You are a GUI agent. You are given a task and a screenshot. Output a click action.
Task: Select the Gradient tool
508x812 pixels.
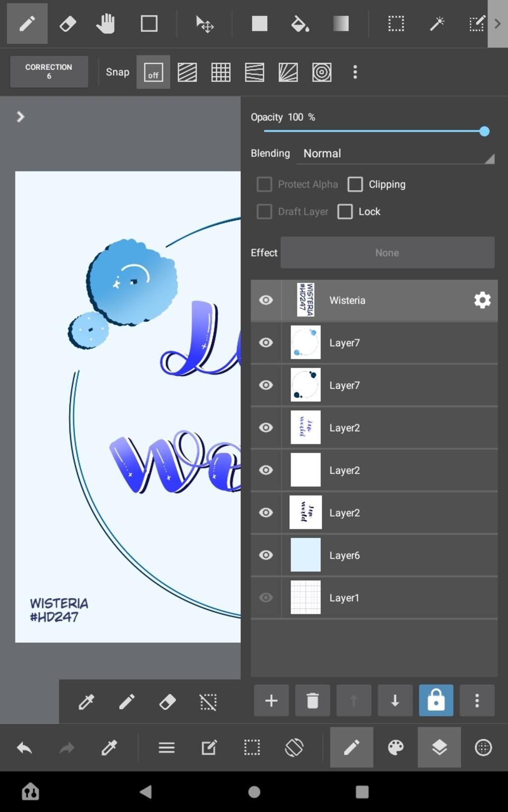(341, 23)
